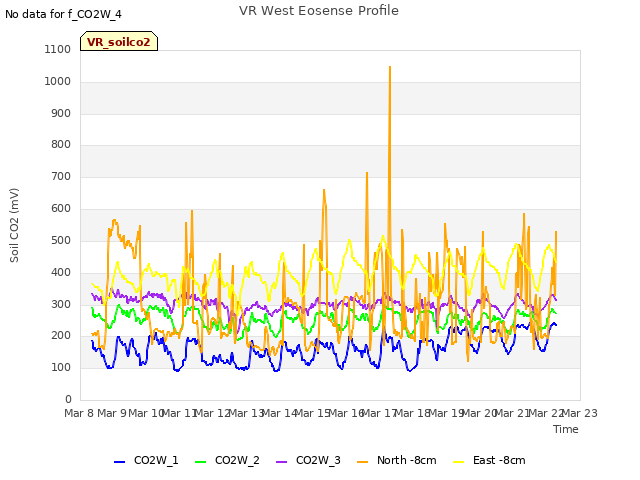Click the 200 y-axis tick label
The height and width of the screenshot is (480, 640).
(x=61, y=336)
